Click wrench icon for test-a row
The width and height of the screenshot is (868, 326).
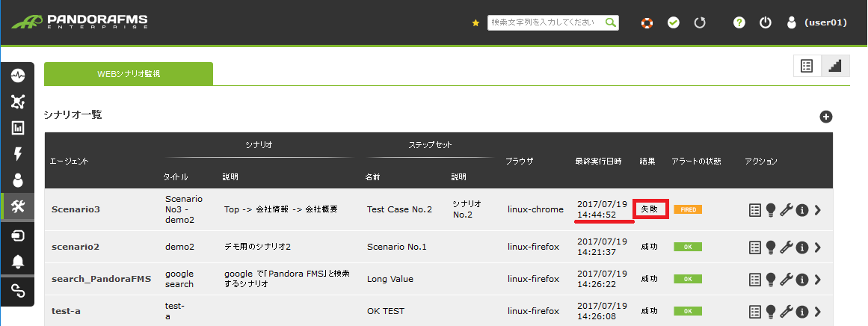pyautogui.click(x=786, y=312)
